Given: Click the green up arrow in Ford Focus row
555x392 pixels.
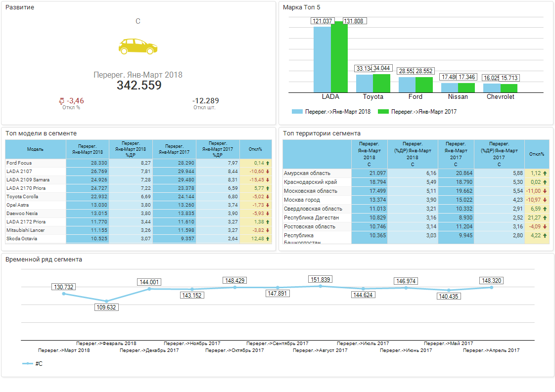Looking at the screenshot, I should [x=268, y=163].
